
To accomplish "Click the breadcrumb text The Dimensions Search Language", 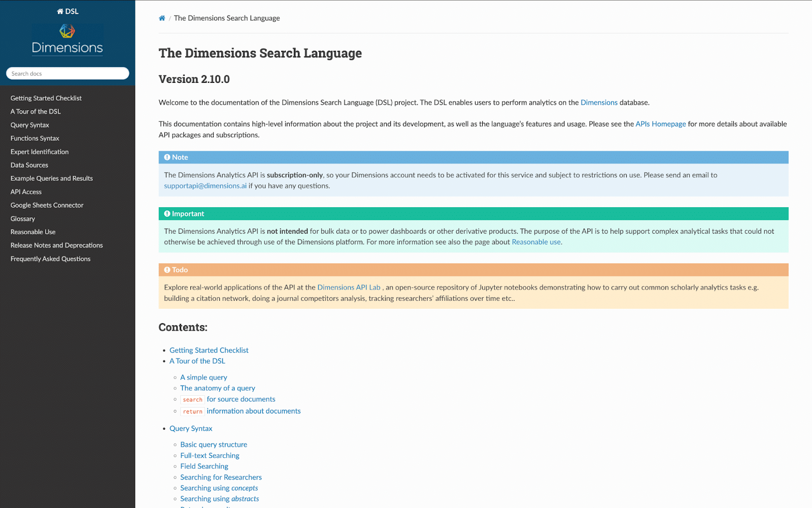I will pos(227,18).
